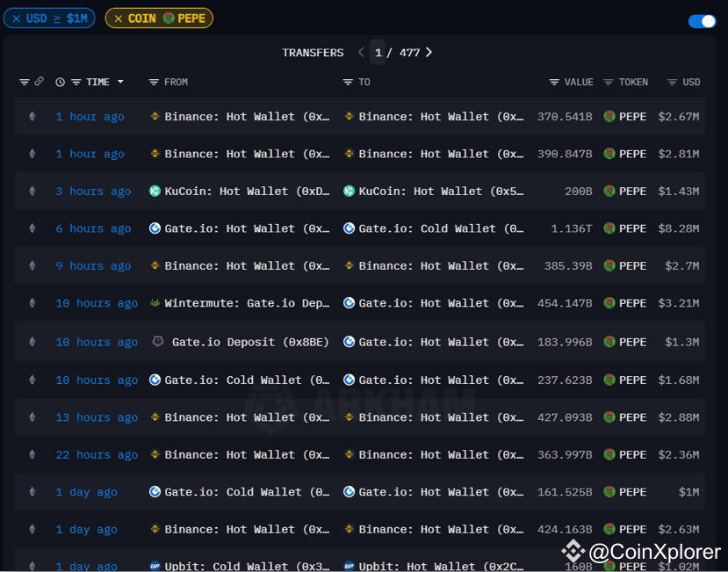The height and width of the screenshot is (572, 728).
Task: Open Wintermute: Gate.io Dep… sender
Action: coord(247,303)
